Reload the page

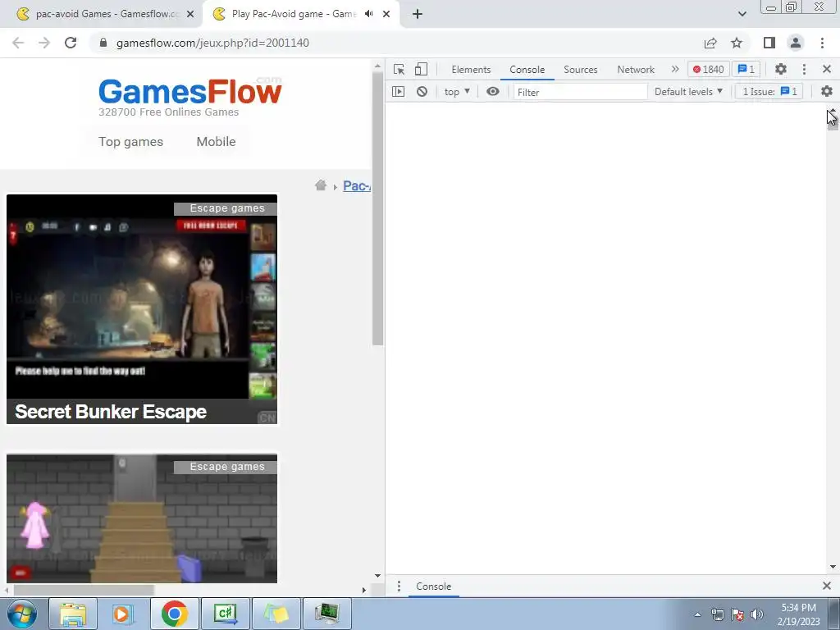tap(71, 43)
